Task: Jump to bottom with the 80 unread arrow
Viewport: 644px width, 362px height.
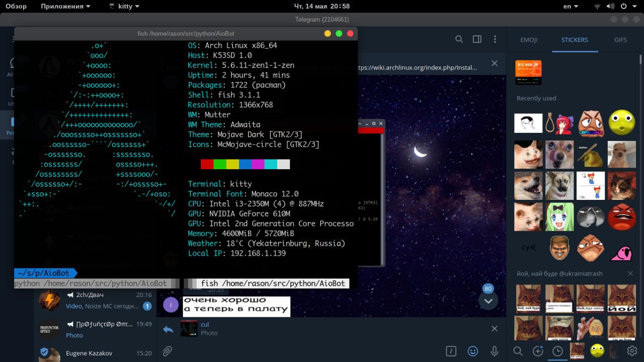Action: [488, 300]
